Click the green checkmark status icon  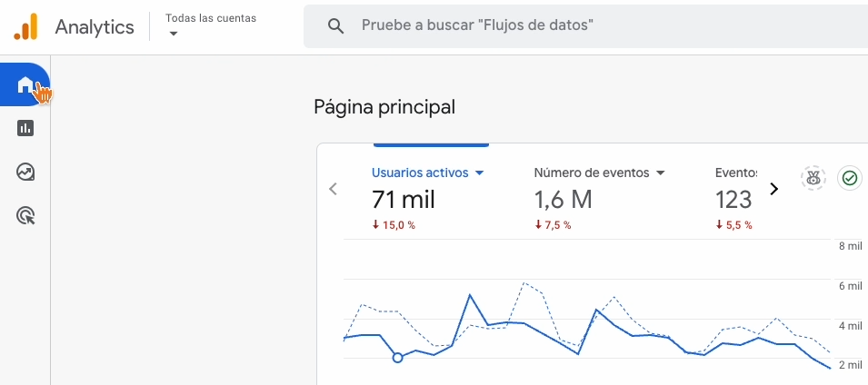coord(850,178)
